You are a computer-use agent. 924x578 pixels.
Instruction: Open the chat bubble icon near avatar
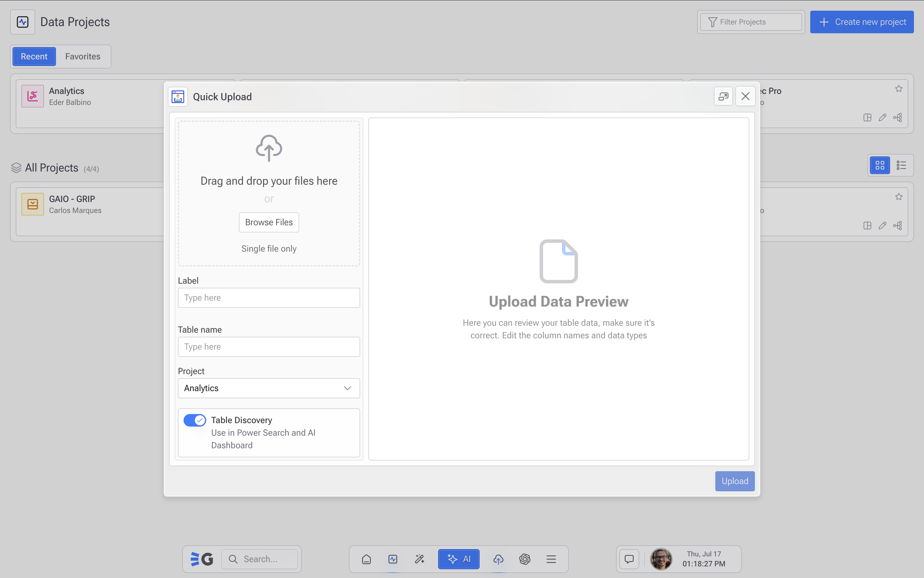tap(629, 559)
